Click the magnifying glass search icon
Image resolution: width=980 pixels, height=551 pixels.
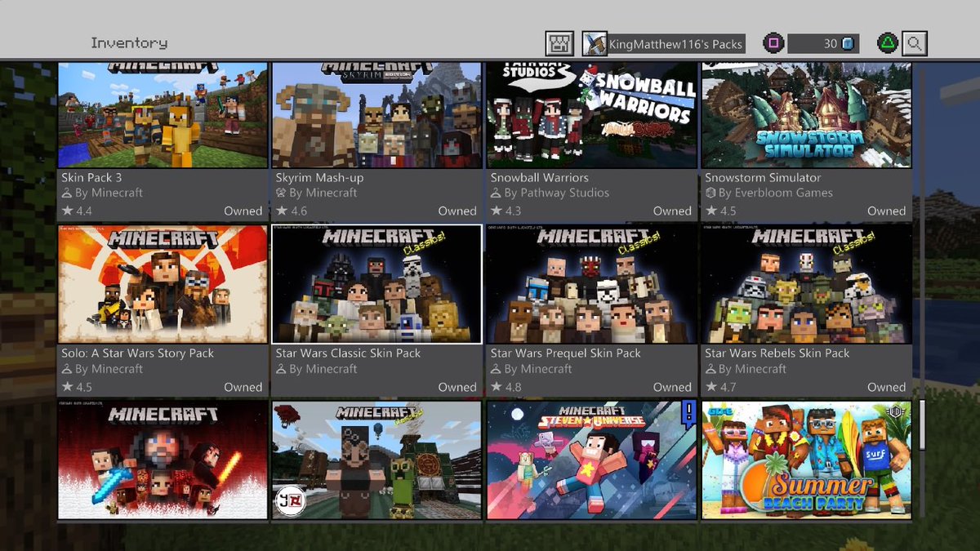[915, 43]
